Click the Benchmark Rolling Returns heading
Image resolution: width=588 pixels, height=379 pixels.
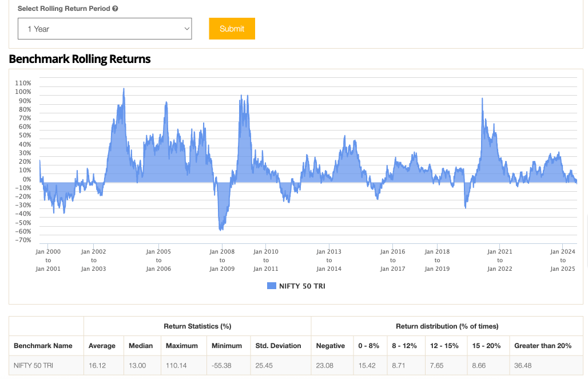point(80,59)
